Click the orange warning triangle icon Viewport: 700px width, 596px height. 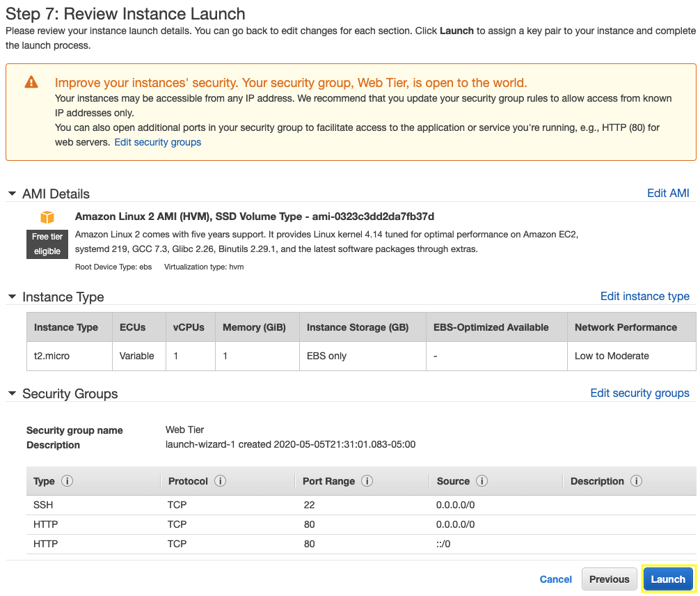(x=31, y=82)
